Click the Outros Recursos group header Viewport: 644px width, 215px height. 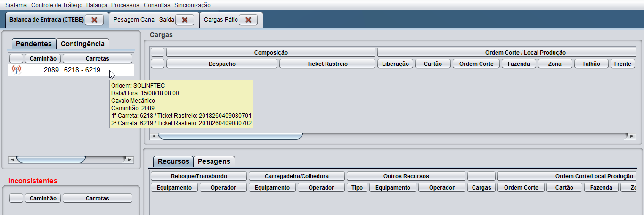pyautogui.click(x=406, y=176)
